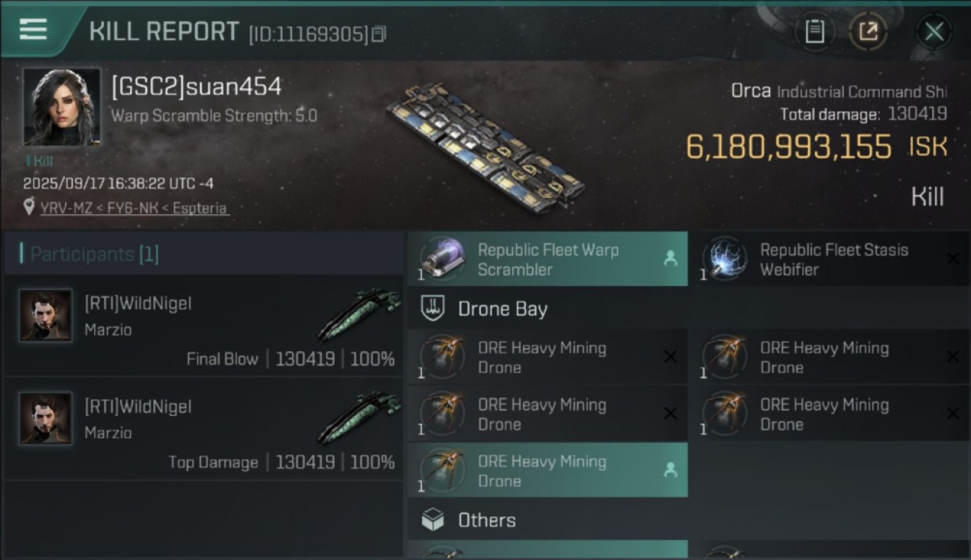Viewport: 971px width, 560px height.
Task: Click the clipboard report icon
Action: point(814,31)
